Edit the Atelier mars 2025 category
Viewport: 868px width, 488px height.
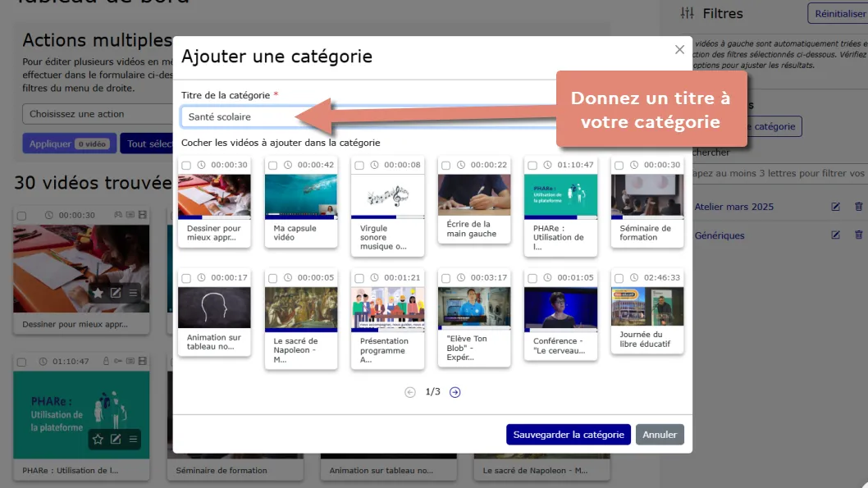[x=835, y=207]
